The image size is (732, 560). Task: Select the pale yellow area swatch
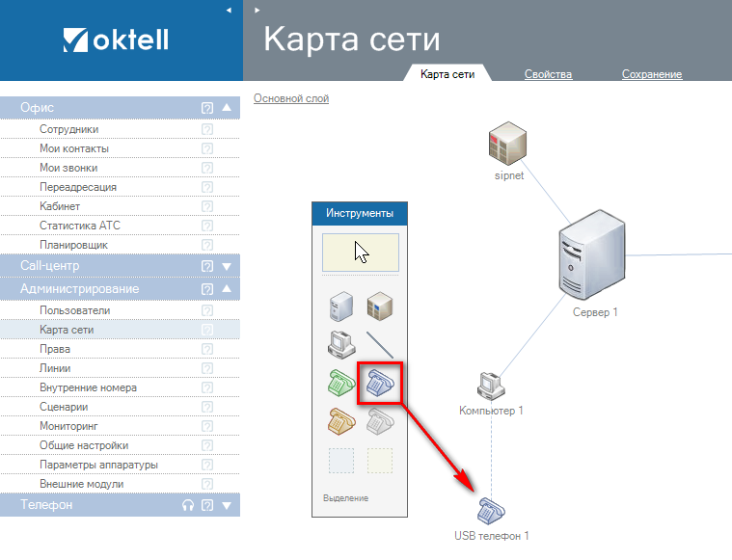click(x=380, y=461)
